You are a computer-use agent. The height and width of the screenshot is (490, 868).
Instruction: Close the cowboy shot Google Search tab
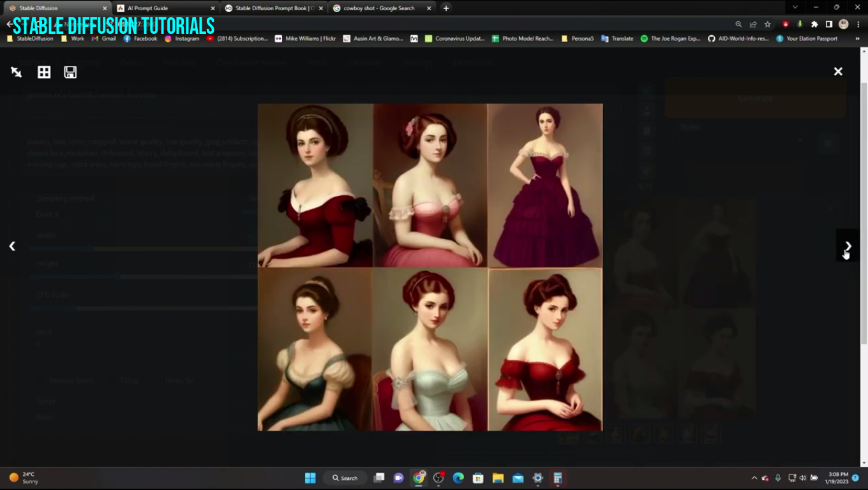click(x=429, y=8)
